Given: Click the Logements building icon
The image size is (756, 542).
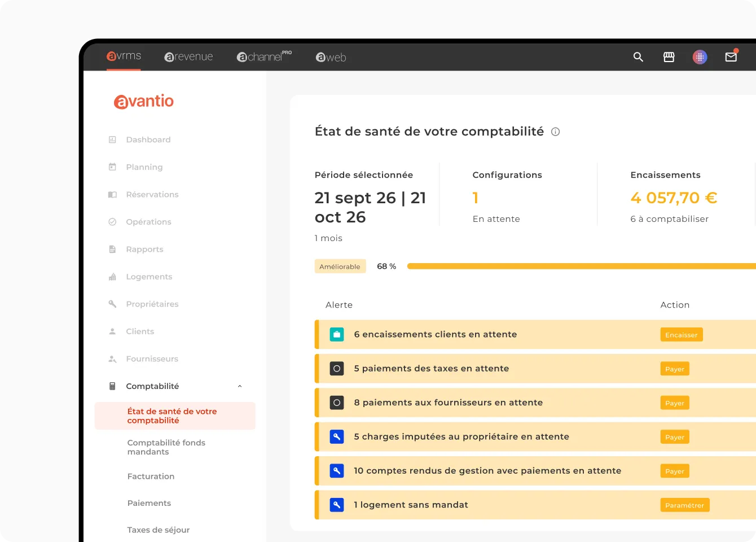Looking at the screenshot, I should [x=112, y=277].
